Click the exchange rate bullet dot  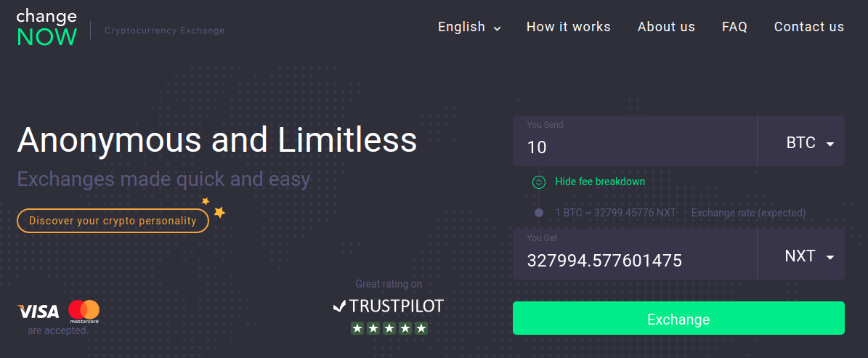539,213
